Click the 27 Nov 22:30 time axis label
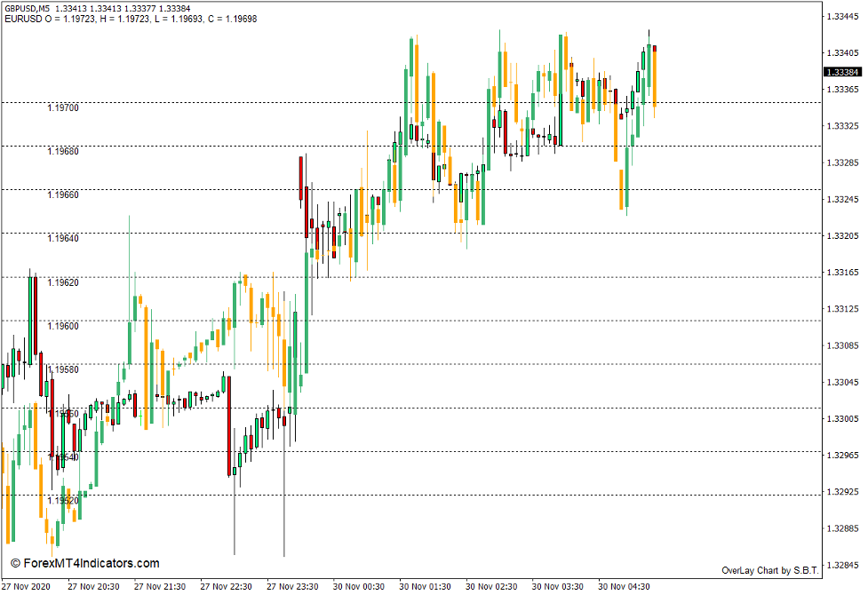868x595 pixels. coord(227,586)
